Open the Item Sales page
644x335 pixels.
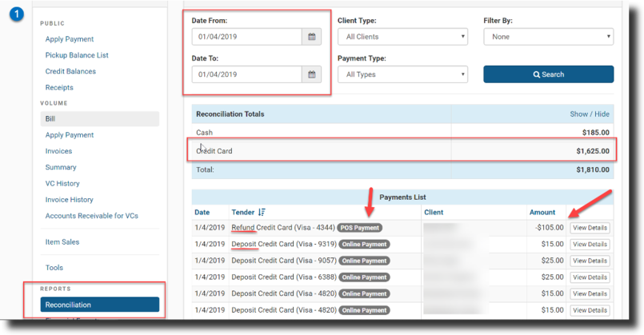tap(62, 241)
